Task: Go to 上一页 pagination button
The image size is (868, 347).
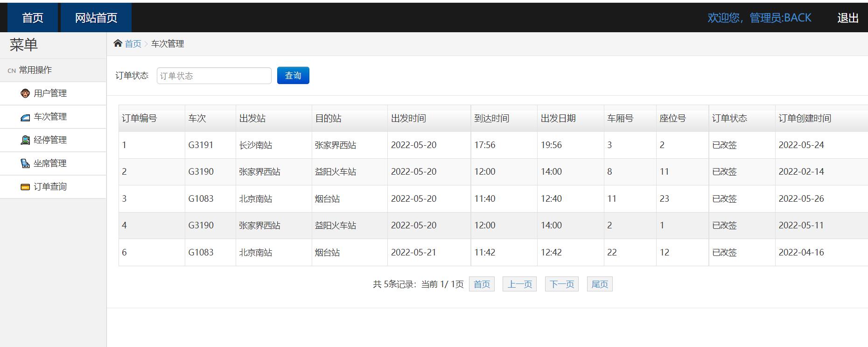Action: pyautogui.click(x=520, y=284)
